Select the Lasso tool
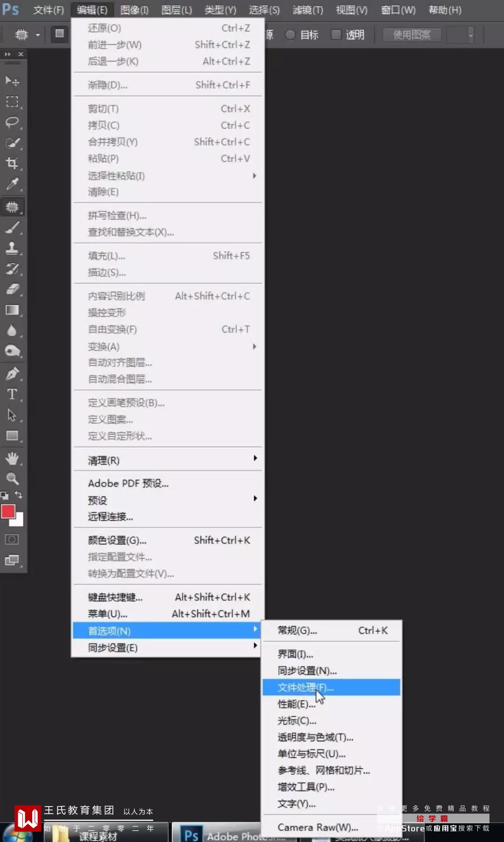Screen dimensions: 504x842 pos(12,122)
